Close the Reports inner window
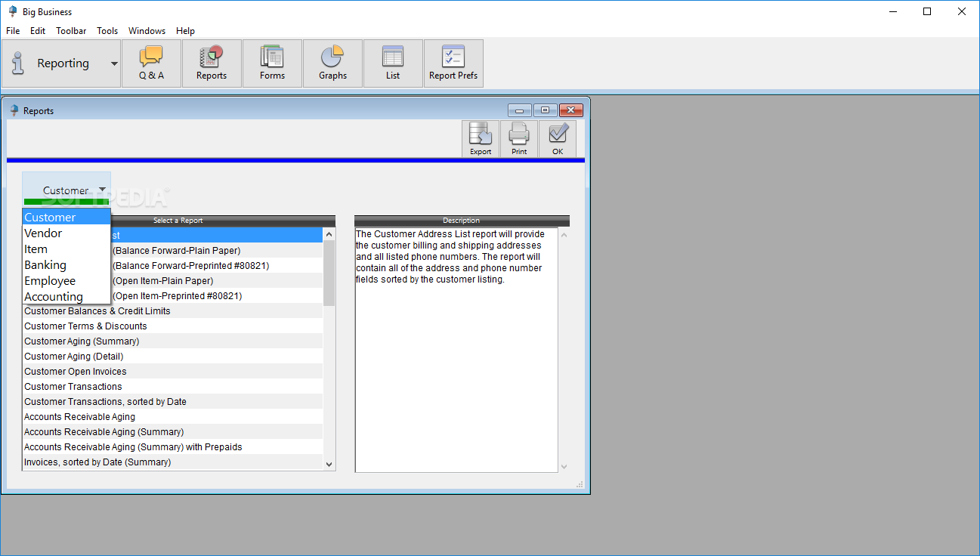The image size is (980, 556). [x=570, y=110]
